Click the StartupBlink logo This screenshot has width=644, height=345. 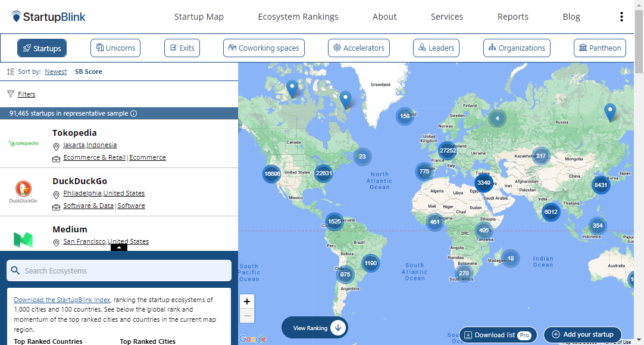pyautogui.click(x=49, y=17)
